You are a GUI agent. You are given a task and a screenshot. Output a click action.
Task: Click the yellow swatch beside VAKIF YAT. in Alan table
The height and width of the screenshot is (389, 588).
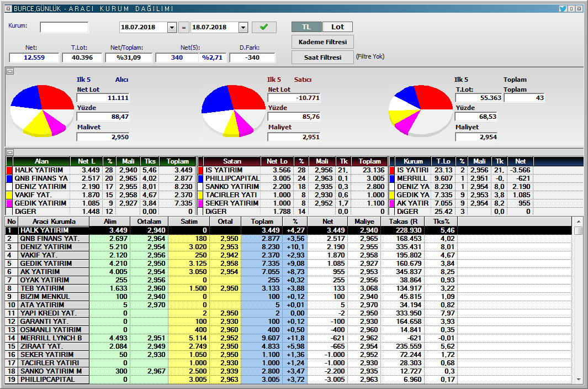tap(10, 195)
